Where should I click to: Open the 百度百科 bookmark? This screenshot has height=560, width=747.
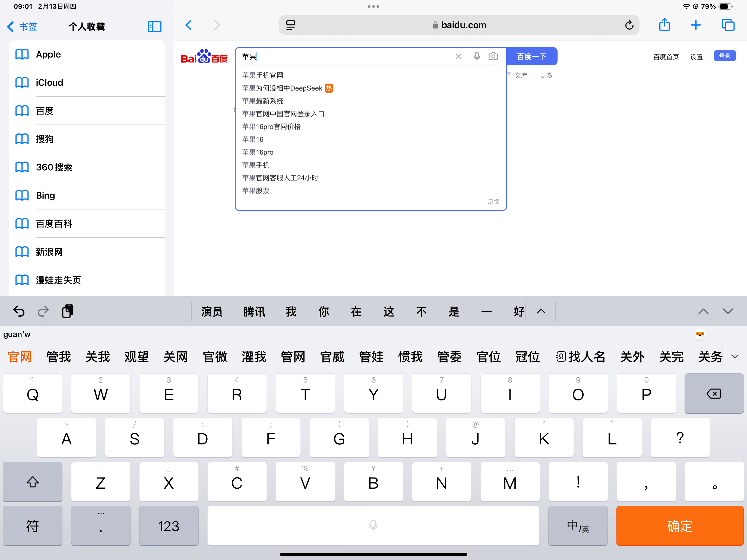point(54,224)
